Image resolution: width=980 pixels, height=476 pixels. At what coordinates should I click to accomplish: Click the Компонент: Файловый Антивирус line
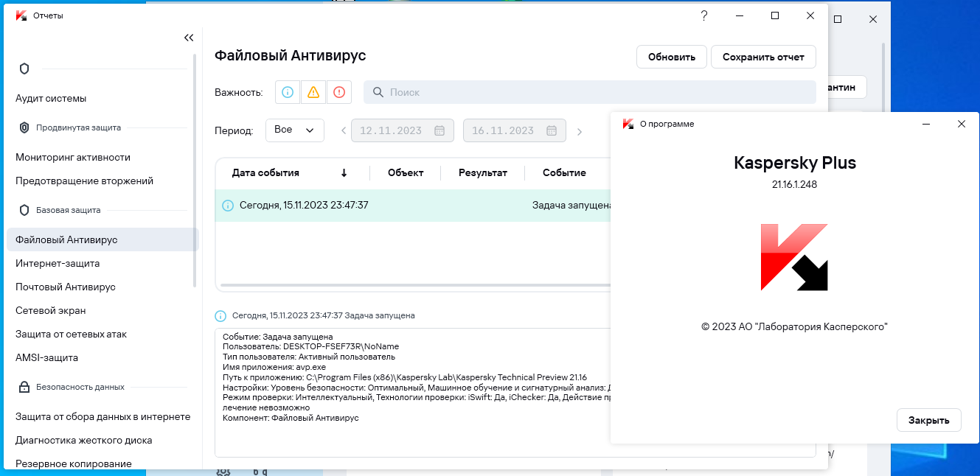click(291, 419)
